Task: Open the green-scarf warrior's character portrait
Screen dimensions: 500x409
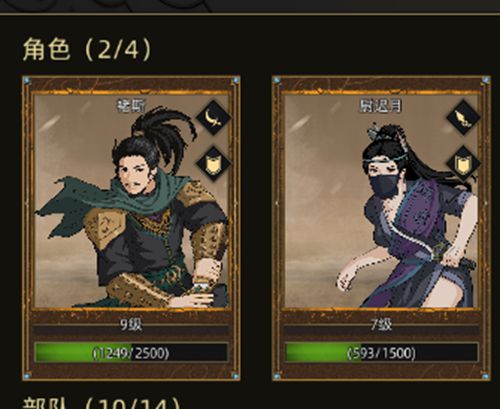Action: pyautogui.click(x=131, y=201)
